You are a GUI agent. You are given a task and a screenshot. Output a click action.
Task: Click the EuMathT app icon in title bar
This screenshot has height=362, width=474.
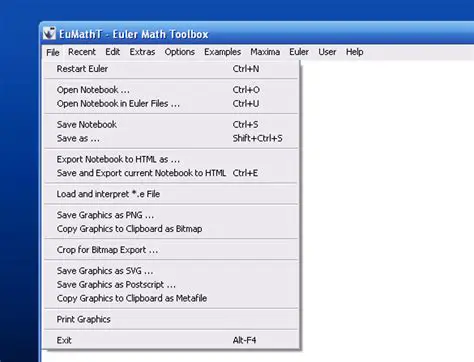[x=49, y=34]
